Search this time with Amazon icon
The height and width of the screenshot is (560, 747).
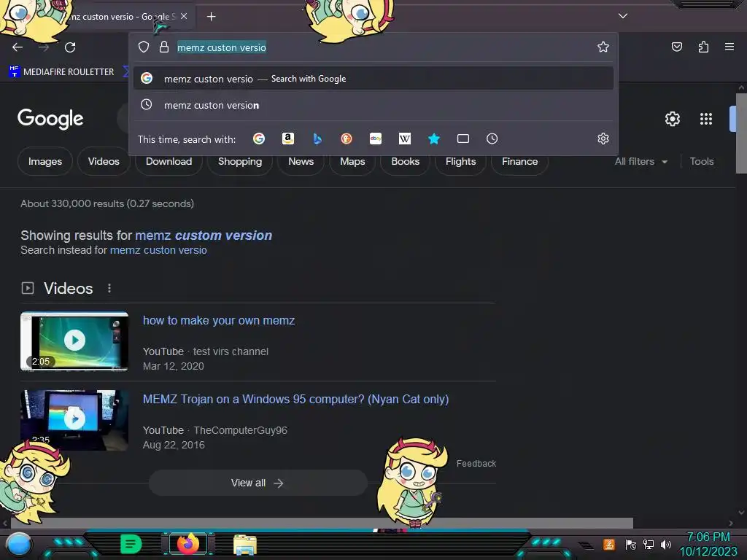[287, 139]
